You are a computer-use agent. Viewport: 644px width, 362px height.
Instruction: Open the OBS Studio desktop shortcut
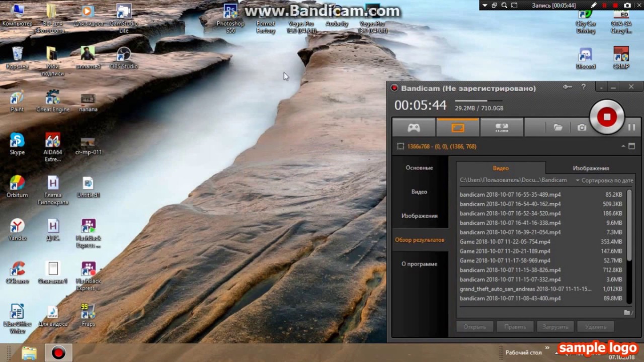coord(123,58)
